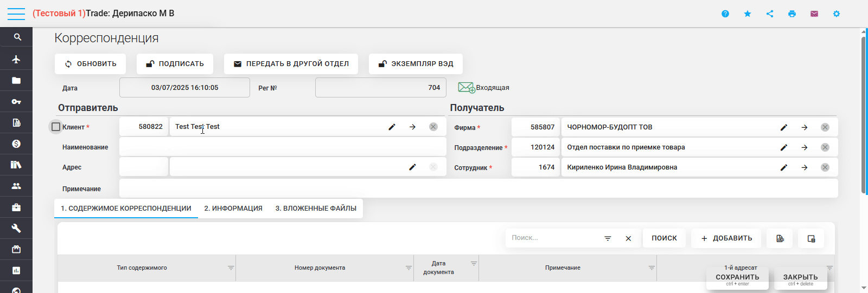Viewport: 868px width, 293px height.
Task: Switch to 2. Информация tab
Action: [233, 209]
